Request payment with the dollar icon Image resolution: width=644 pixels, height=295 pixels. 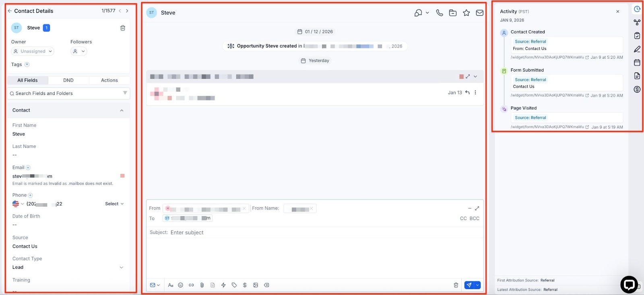pyautogui.click(x=245, y=285)
